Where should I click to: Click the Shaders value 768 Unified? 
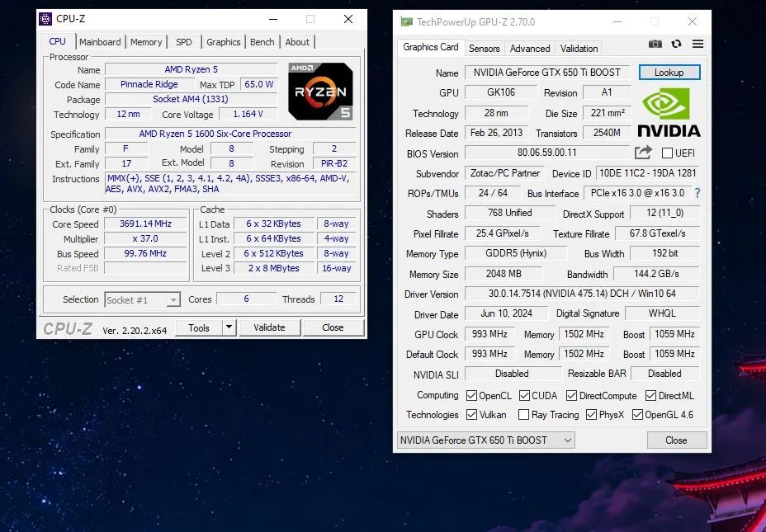[x=509, y=213]
